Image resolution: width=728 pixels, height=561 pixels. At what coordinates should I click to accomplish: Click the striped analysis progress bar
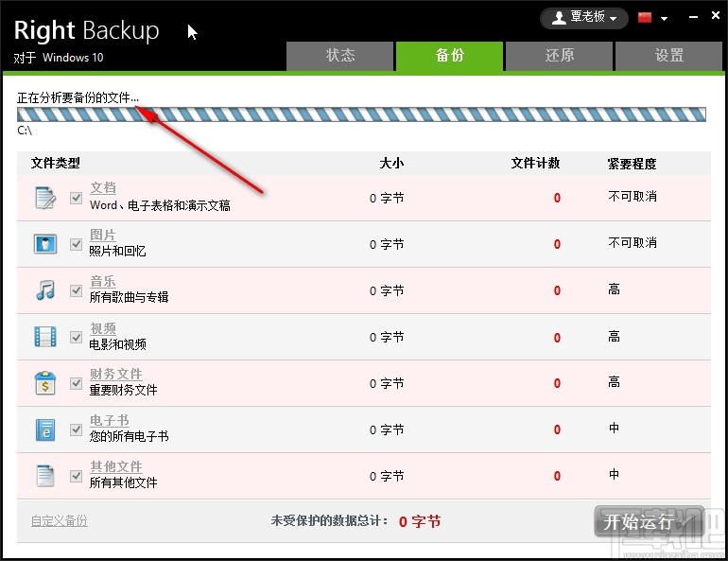[361, 114]
